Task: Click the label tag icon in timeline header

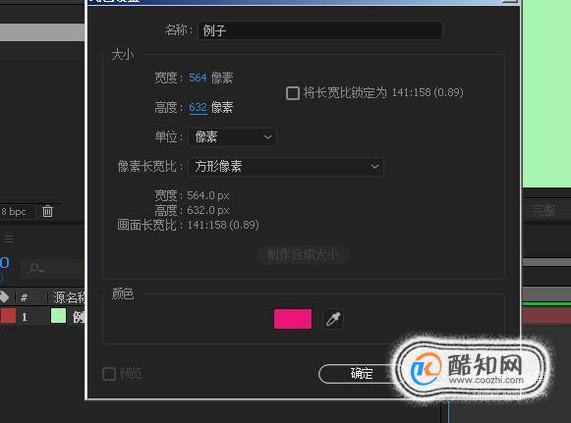Action: 4,297
